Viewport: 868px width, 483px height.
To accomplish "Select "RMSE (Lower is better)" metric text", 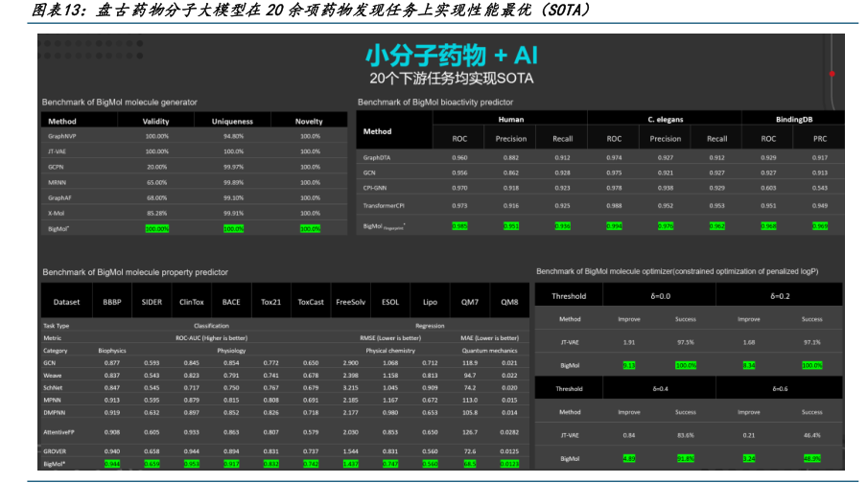I will [390, 338].
